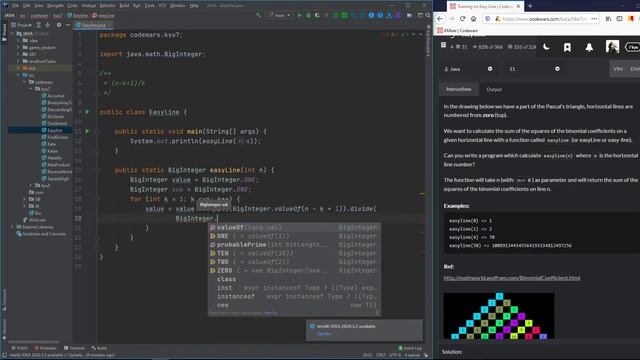The width and height of the screenshot is (640, 360).
Task: Open the Java version 11 dropdown
Action: coord(534,69)
